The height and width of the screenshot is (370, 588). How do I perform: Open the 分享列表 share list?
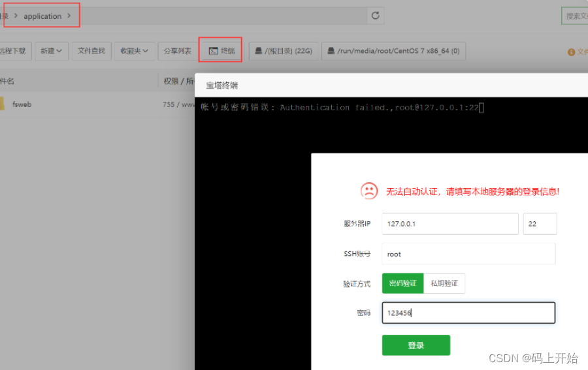(177, 50)
